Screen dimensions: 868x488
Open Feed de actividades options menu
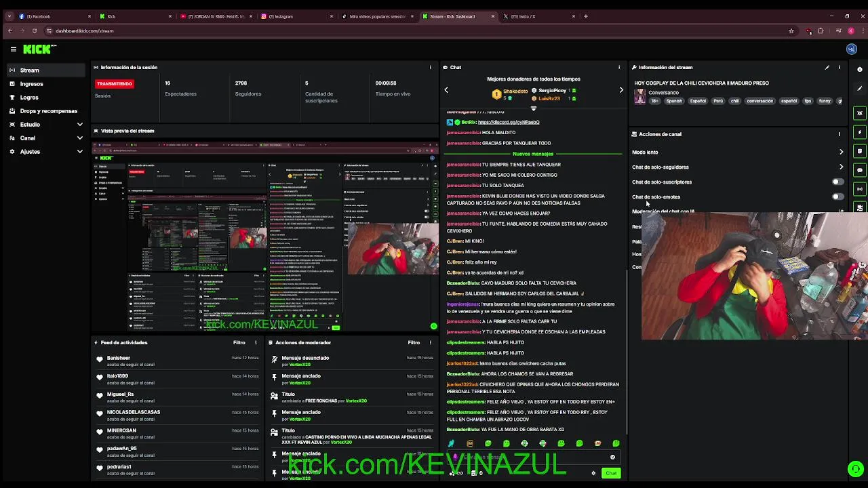[256, 342]
